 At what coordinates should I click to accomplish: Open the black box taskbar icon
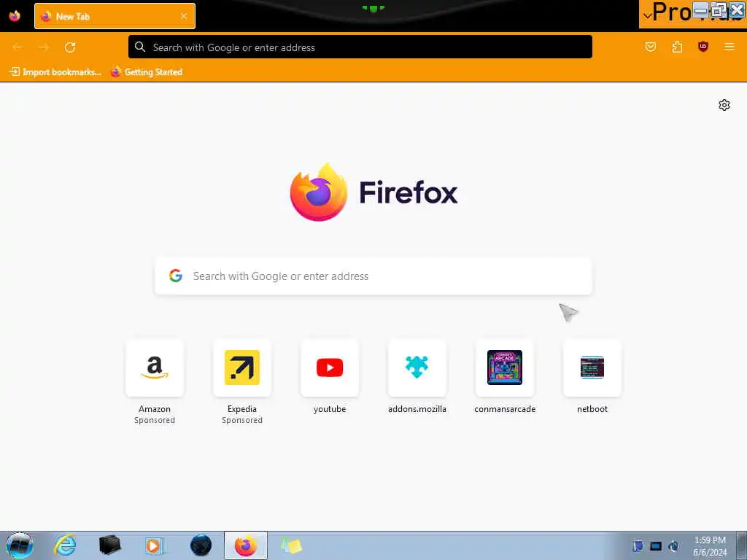(x=109, y=545)
